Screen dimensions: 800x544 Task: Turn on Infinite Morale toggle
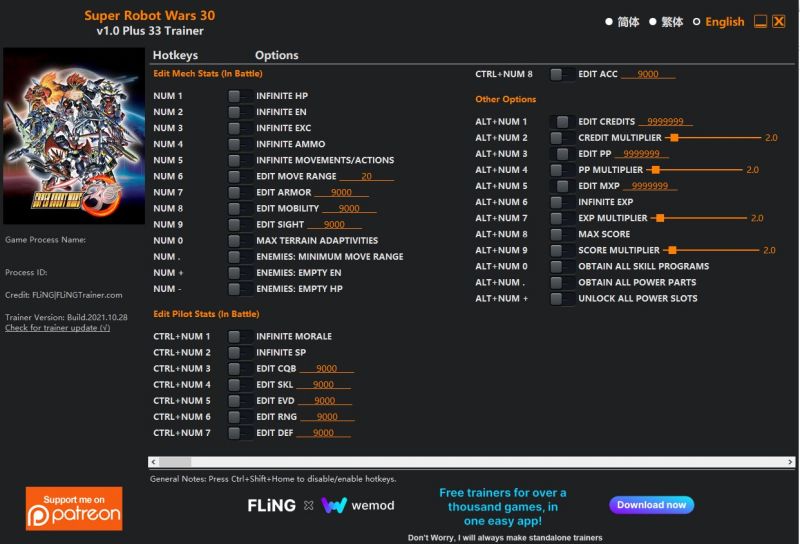[240, 336]
